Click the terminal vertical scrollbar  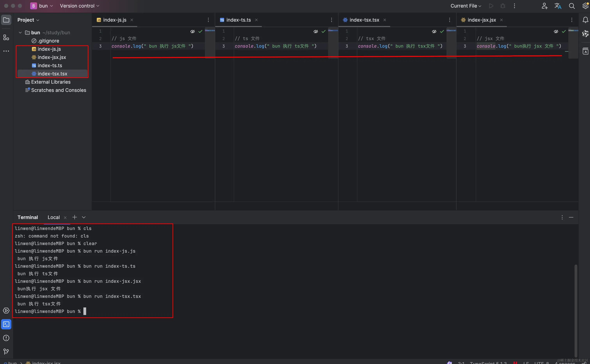[576, 311]
